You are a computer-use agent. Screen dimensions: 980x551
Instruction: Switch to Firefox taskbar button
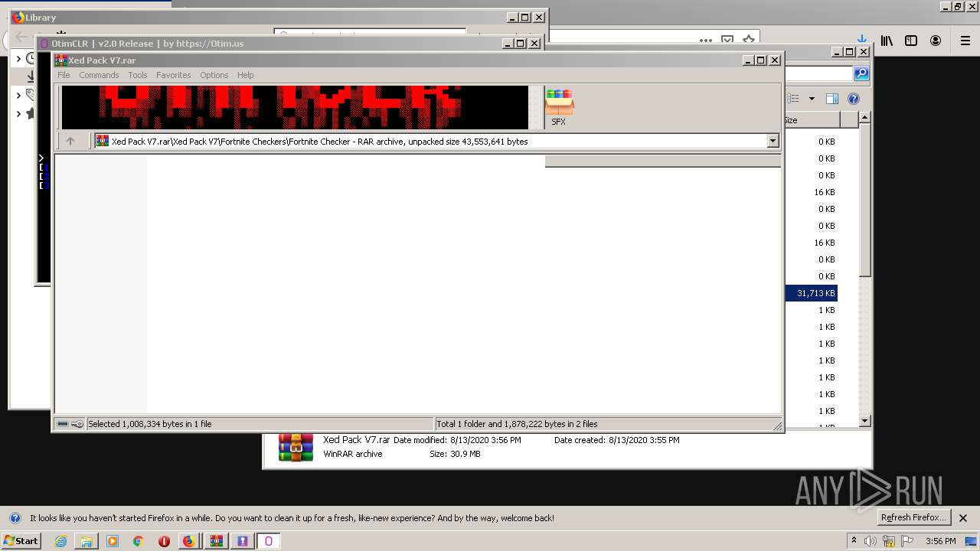[189, 541]
